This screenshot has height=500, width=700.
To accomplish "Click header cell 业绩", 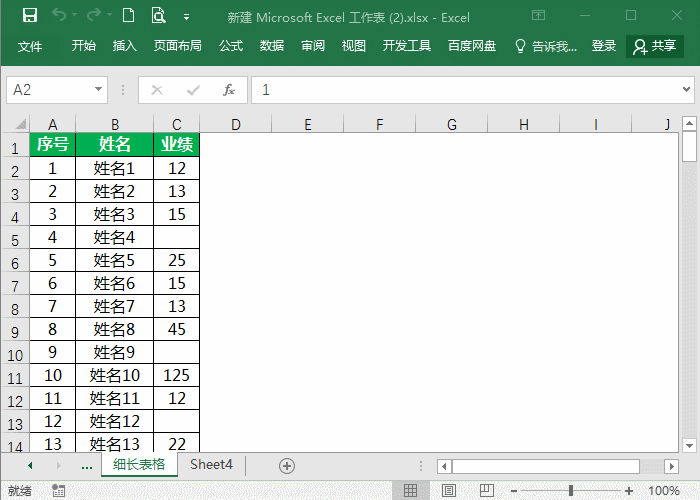I will 177,144.
